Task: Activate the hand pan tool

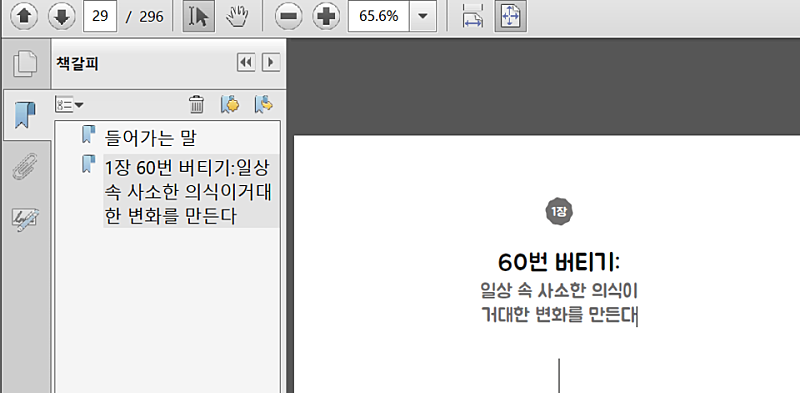Action: (237, 17)
